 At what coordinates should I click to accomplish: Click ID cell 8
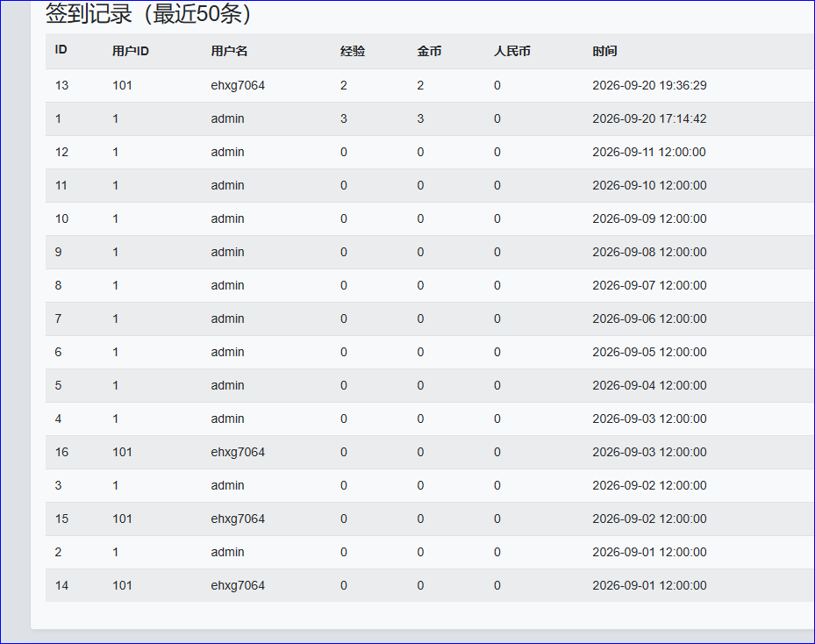coord(58,285)
